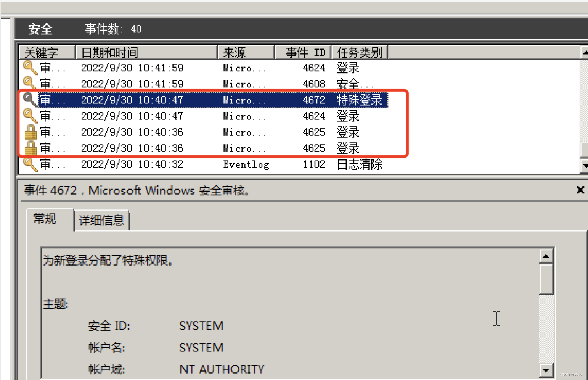Click details text scrollbar up arrow
Viewport: 588px width, 380px height.
tap(546, 256)
